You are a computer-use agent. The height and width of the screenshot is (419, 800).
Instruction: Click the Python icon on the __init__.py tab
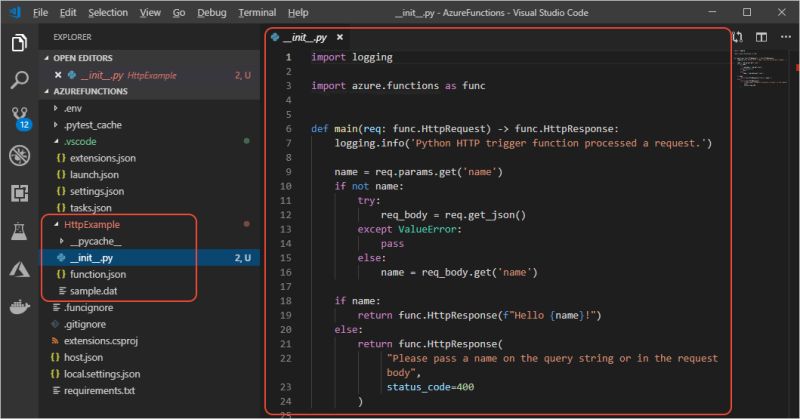click(276, 37)
